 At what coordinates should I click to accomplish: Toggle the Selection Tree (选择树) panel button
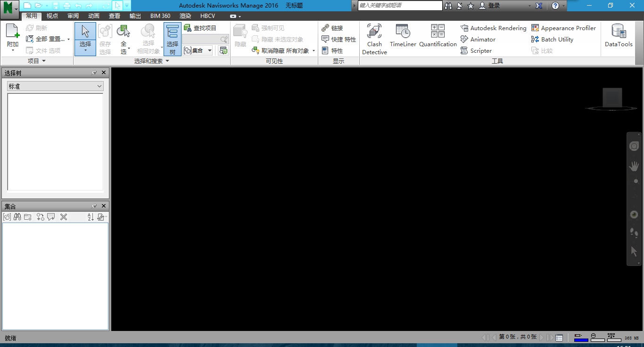pyautogui.click(x=173, y=39)
